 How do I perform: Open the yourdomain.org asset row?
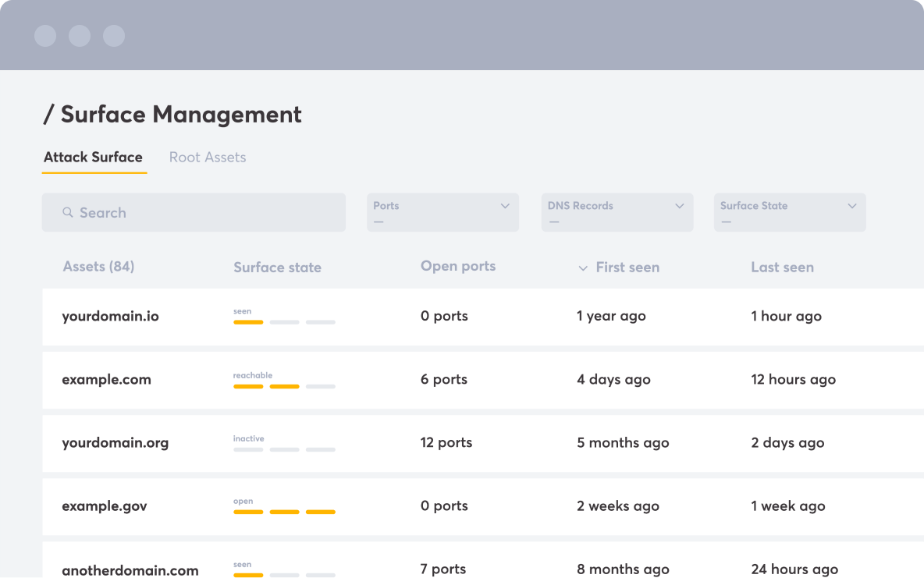[x=483, y=443]
